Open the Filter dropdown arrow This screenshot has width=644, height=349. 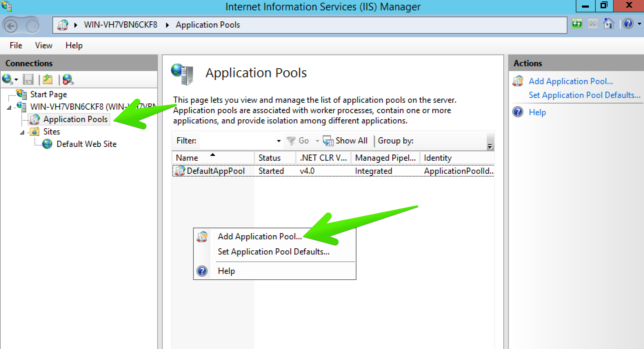click(279, 141)
